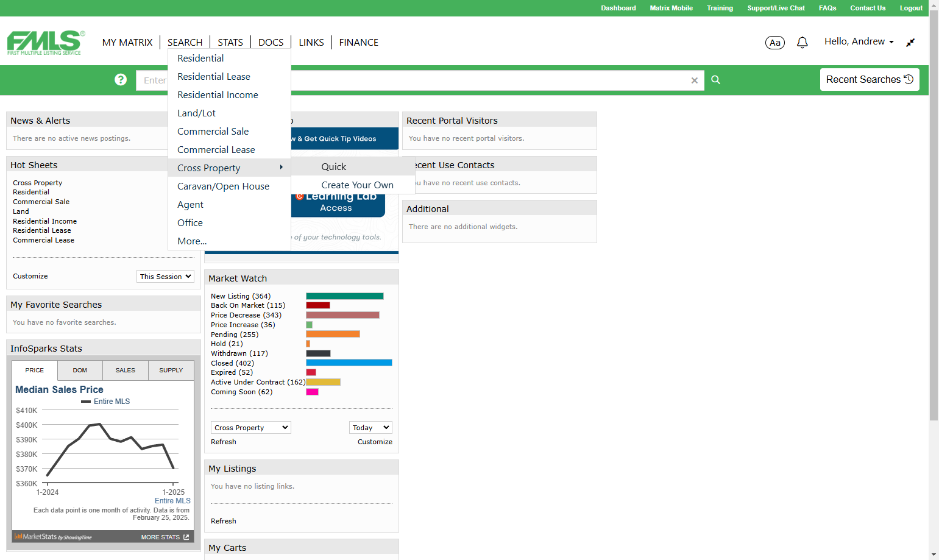Clear the search box with X icon

click(x=694, y=80)
